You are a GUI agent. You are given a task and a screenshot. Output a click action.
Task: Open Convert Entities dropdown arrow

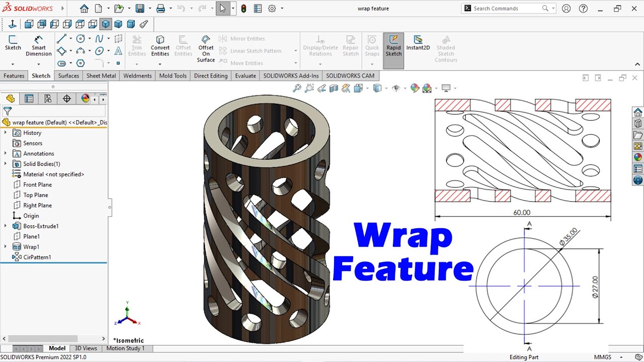coord(160,64)
